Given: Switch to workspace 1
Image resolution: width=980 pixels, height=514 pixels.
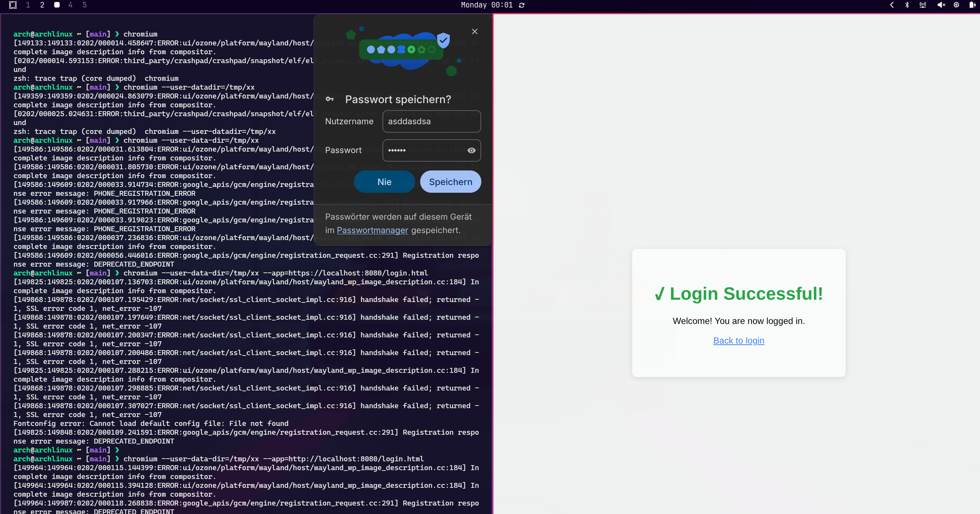Looking at the screenshot, I should coord(28,5).
